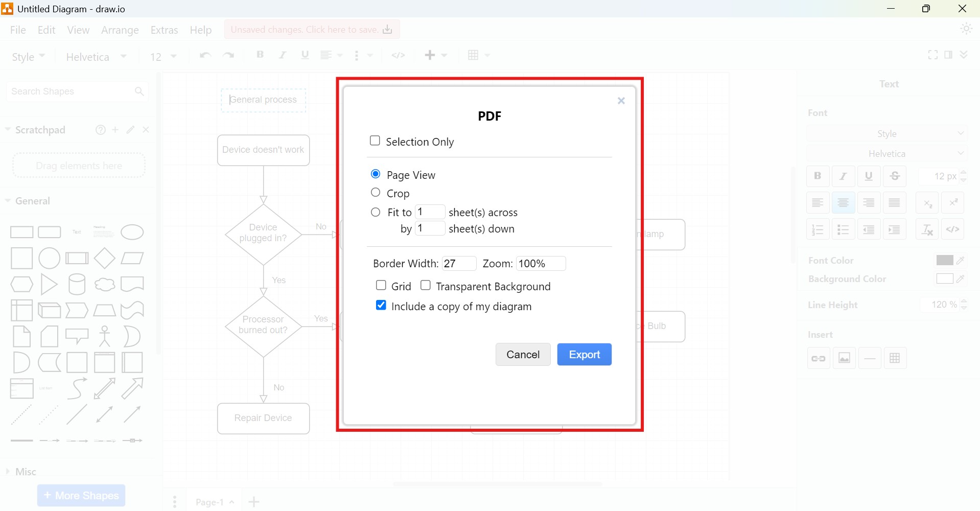980x511 pixels.
Task: Open the Style dropdown in the Font panel
Action: coord(888,133)
